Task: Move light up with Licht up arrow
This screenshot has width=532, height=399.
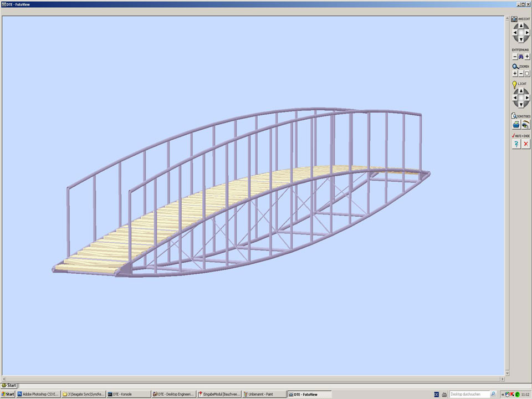Action: click(x=521, y=91)
